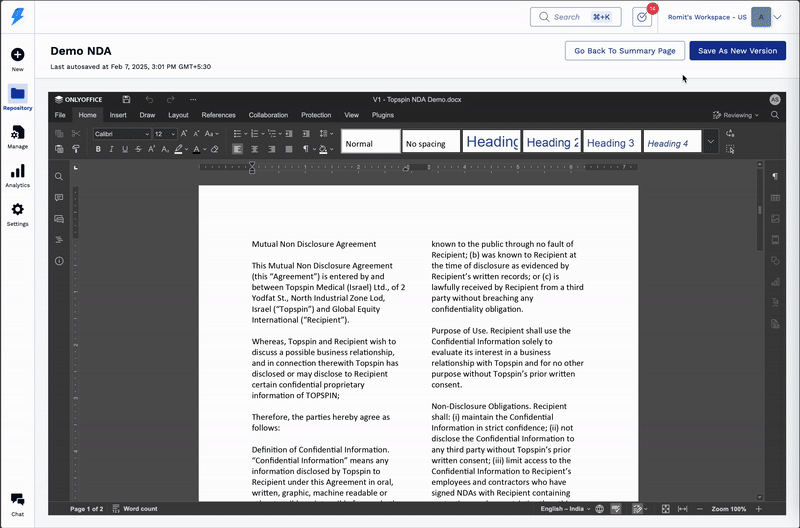This screenshot has height=528, width=800.
Task: Expand the Romit's Workspace account chevron
Action: pos(777,17)
